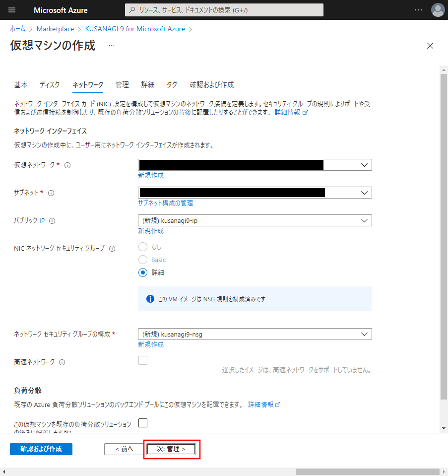Show info tooltip for サブネット
This screenshot has height=476, width=448.
pyautogui.click(x=51, y=193)
